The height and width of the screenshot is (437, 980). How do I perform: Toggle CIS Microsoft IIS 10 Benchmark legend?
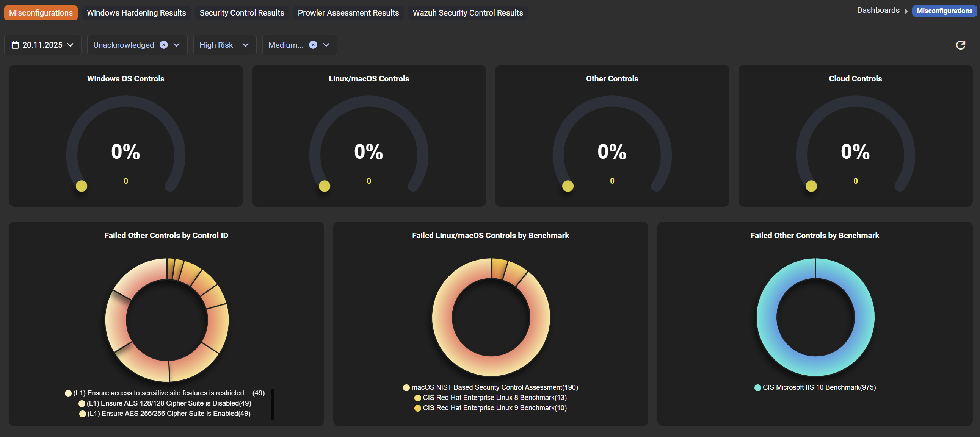pyautogui.click(x=819, y=387)
